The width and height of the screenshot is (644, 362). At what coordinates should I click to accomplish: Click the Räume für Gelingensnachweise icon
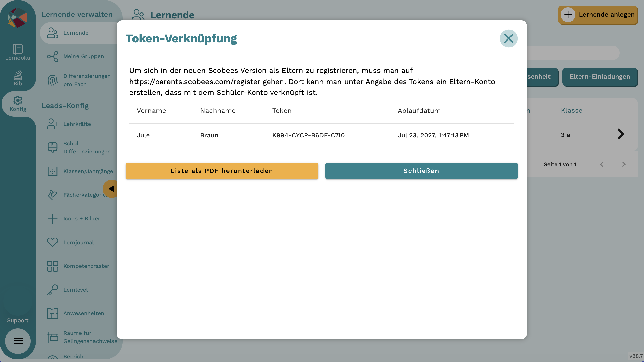click(52, 337)
